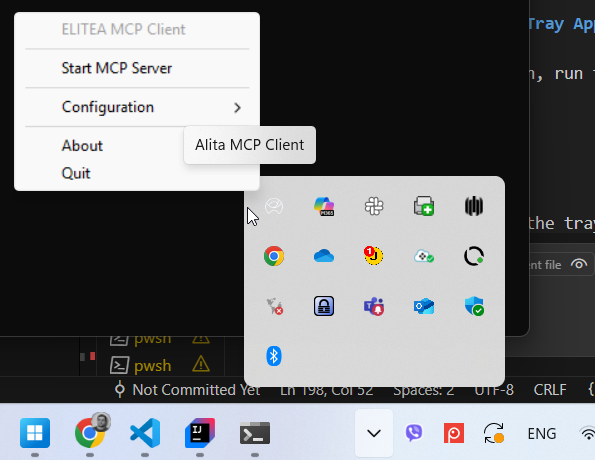595x460 pixels.
Task: Switch the ENG input language
Action: pyautogui.click(x=542, y=433)
